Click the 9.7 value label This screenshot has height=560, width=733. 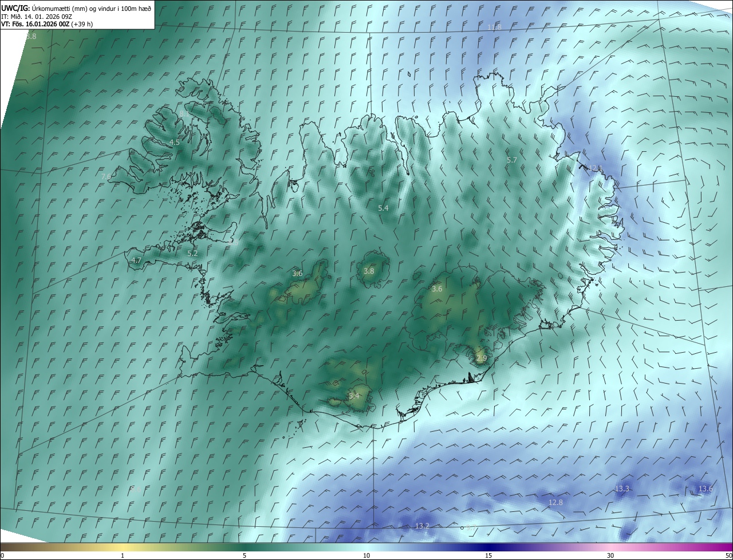[x=471, y=526]
